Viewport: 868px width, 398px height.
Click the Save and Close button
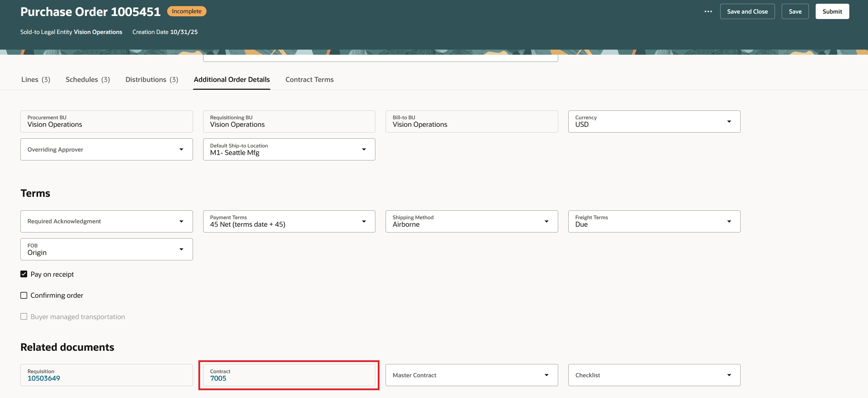[x=747, y=11]
